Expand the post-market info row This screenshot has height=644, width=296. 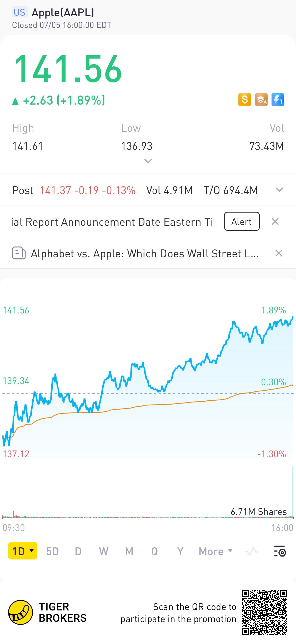coord(279,190)
